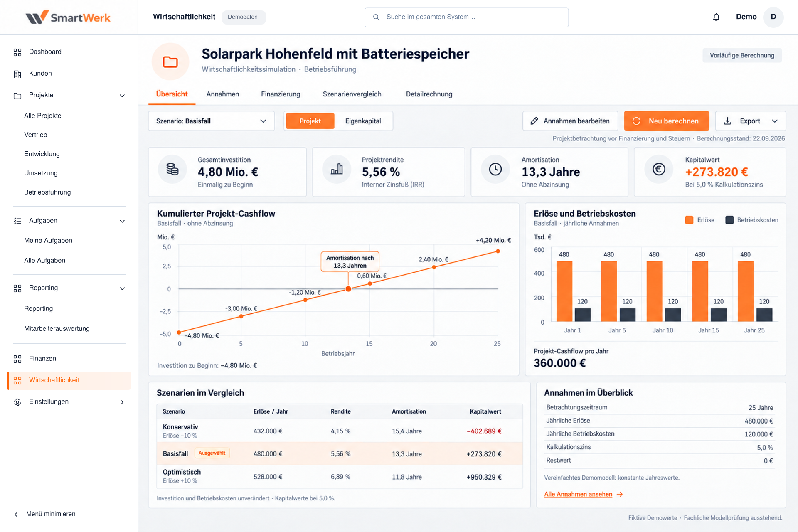Click the global search input field

tap(467, 17)
